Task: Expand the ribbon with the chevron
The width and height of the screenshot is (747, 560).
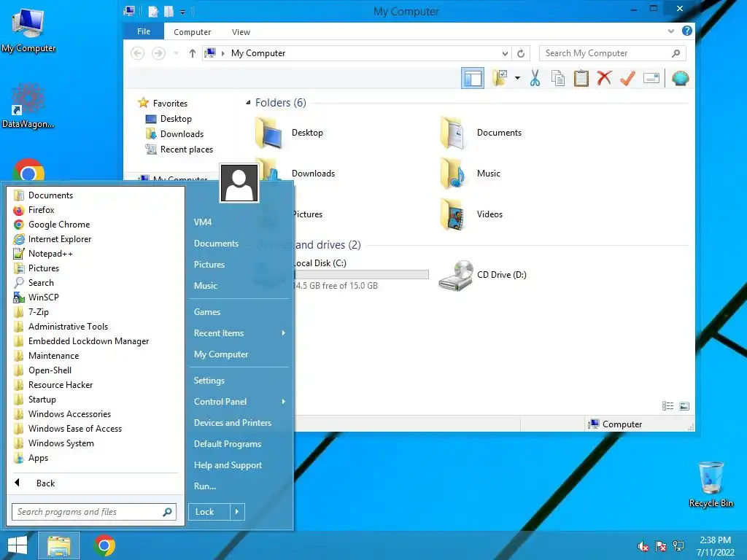Action: (x=671, y=31)
